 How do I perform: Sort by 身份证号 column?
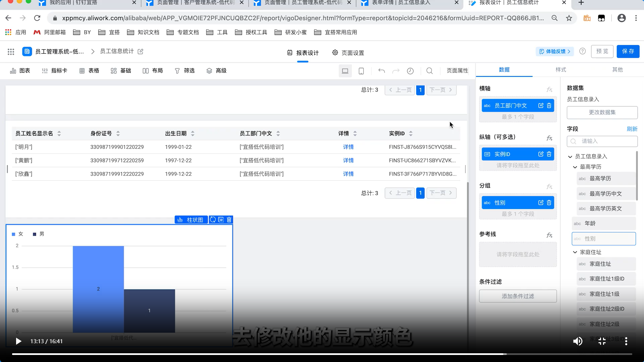[x=118, y=134]
